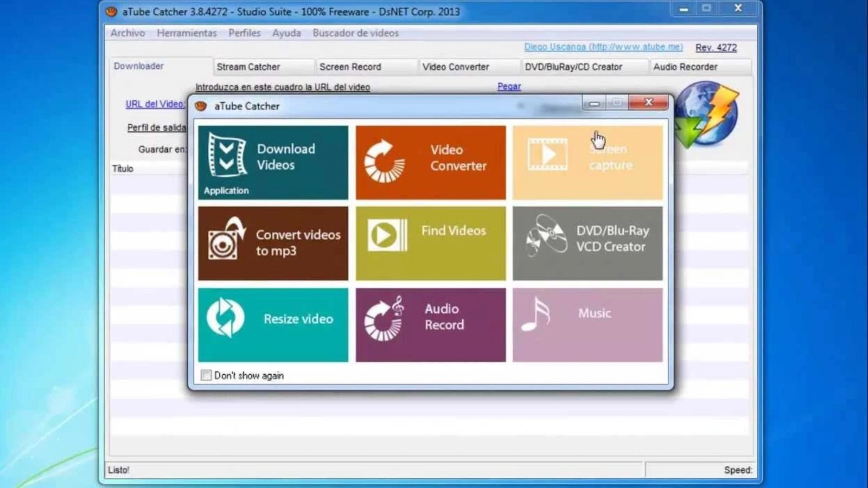Click the Music note icon

click(x=535, y=314)
